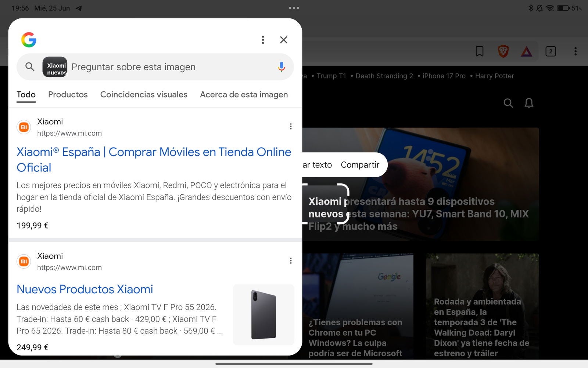The height and width of the screenshot is (368, 588).
Task: Click the Brave Shields lion icon
Action: pyautogui.click(x=503, y=52)
